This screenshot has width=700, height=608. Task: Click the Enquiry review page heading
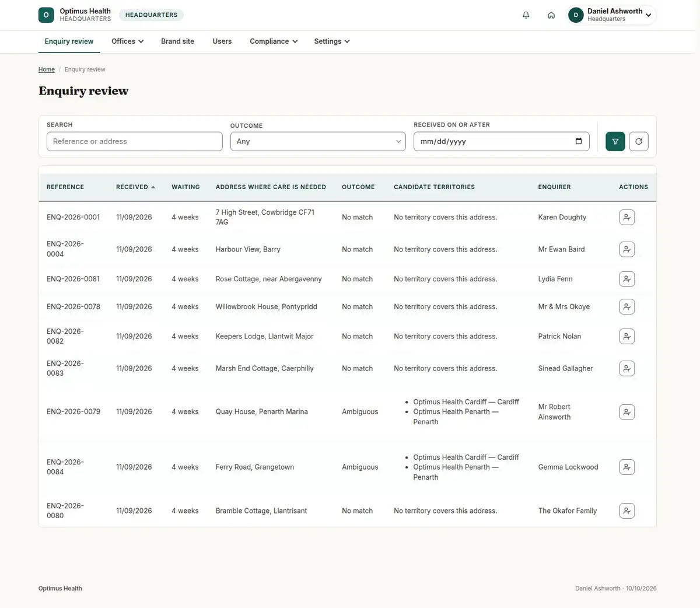[83, 91]
